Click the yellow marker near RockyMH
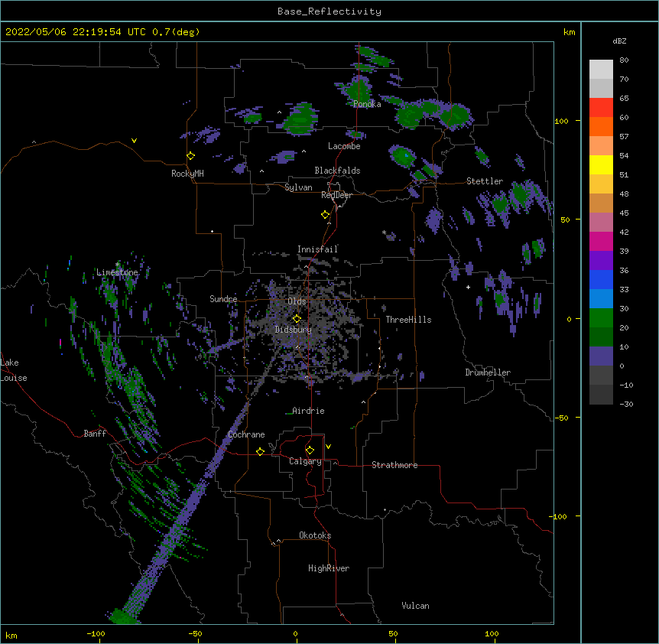The width and height of the screenshot is (659, 644). tap(191, 156)
